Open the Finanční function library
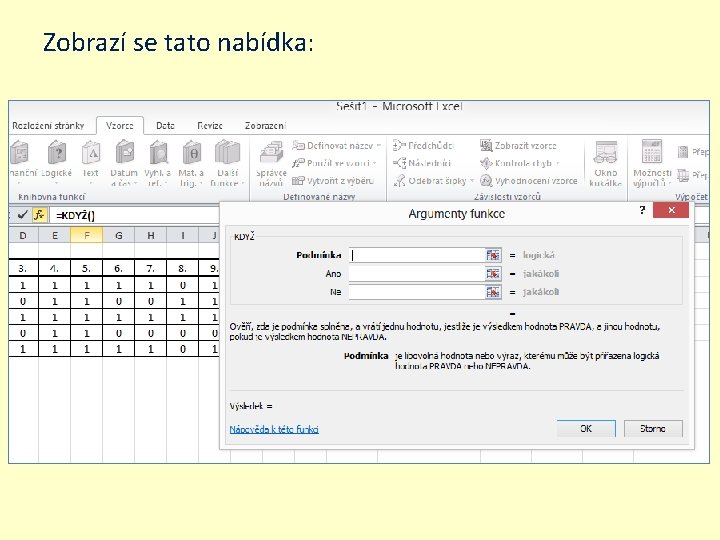The width and height of the screenshot is (720, 540). 22,163
